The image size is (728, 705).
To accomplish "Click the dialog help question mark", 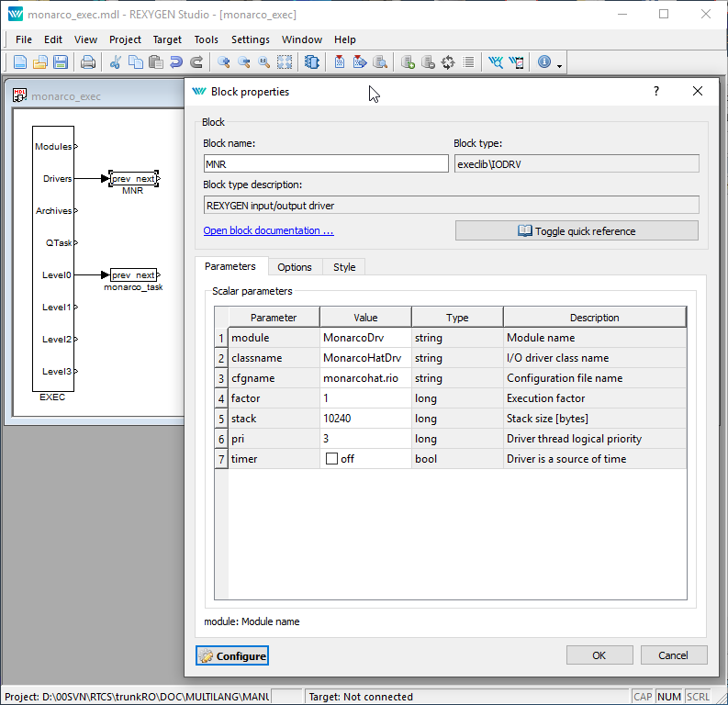I will pos(656,91).
